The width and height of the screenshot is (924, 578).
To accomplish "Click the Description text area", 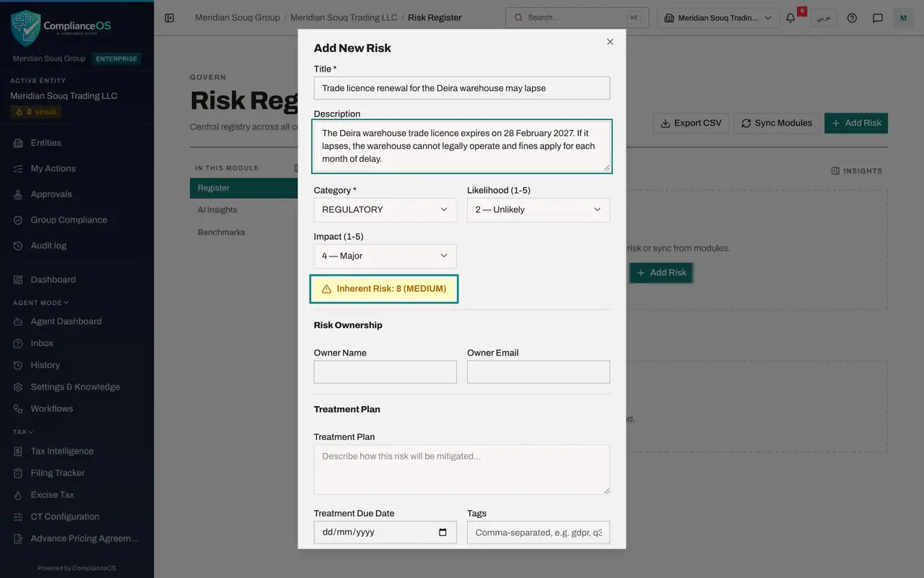I will pos(462,147).
